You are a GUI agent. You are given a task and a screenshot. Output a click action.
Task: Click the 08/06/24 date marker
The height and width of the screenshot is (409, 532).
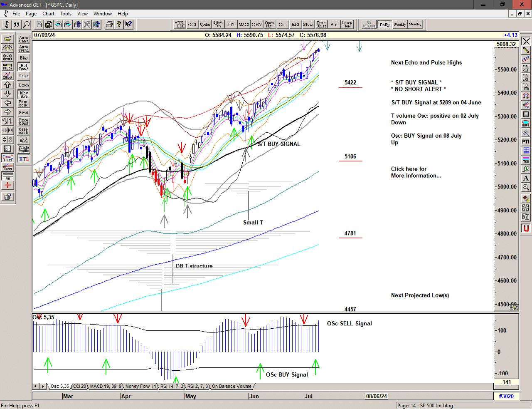point(377,396)
